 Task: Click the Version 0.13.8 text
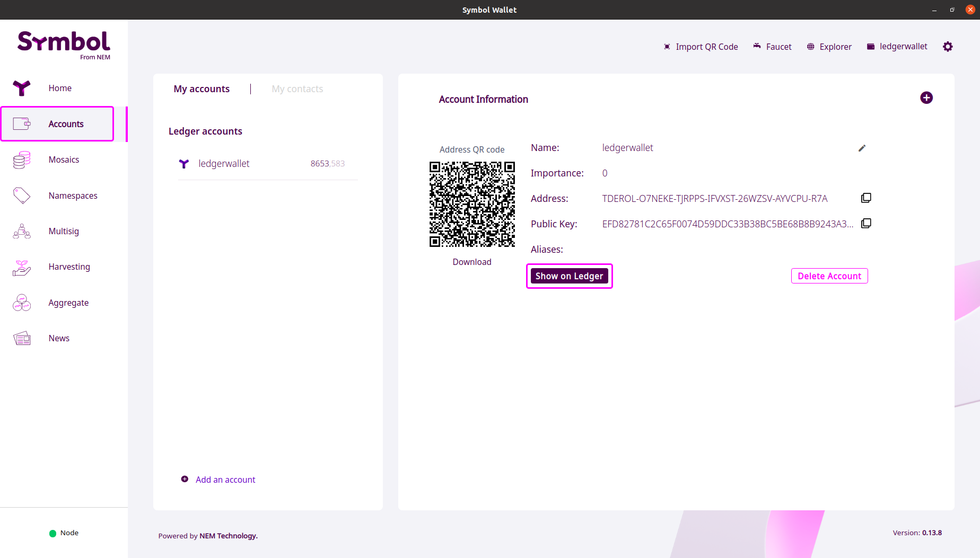(917, 533)
